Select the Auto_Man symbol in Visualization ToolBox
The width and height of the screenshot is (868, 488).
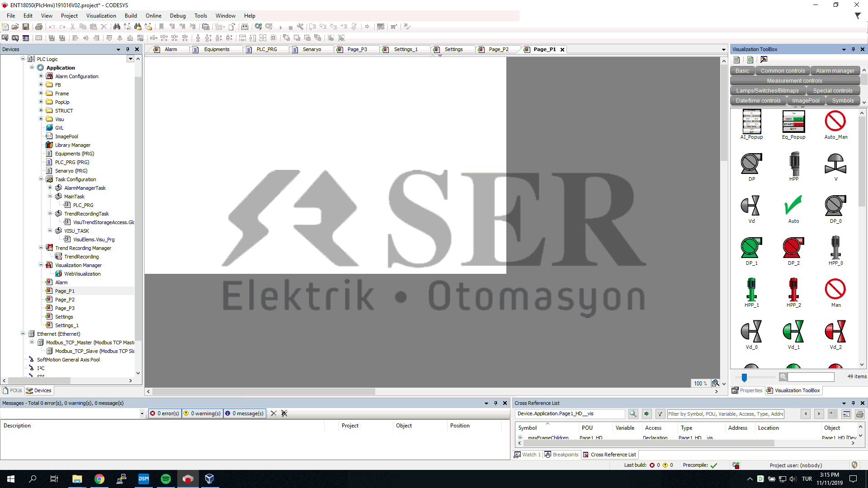point(835,122)
